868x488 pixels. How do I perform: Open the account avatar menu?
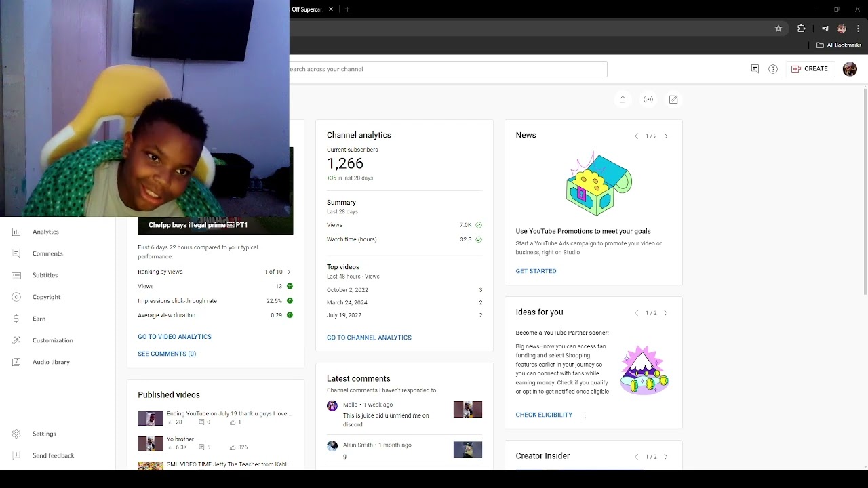850,69
